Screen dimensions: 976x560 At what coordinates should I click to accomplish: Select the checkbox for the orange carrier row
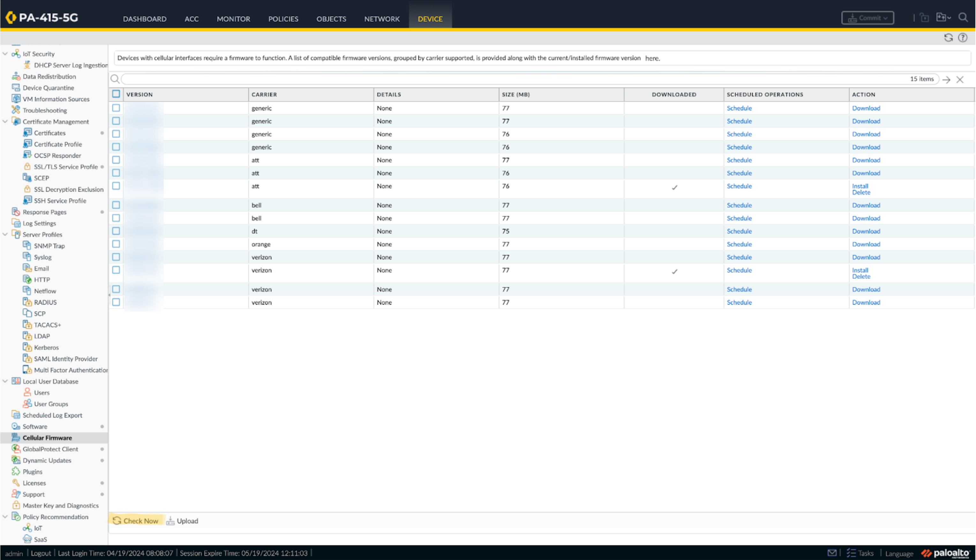click(x=116, y=244)
